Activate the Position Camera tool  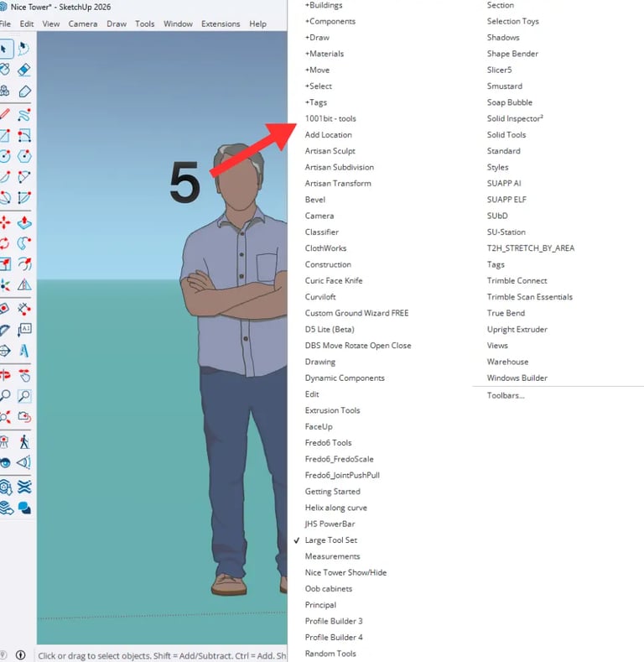point(5,441)
